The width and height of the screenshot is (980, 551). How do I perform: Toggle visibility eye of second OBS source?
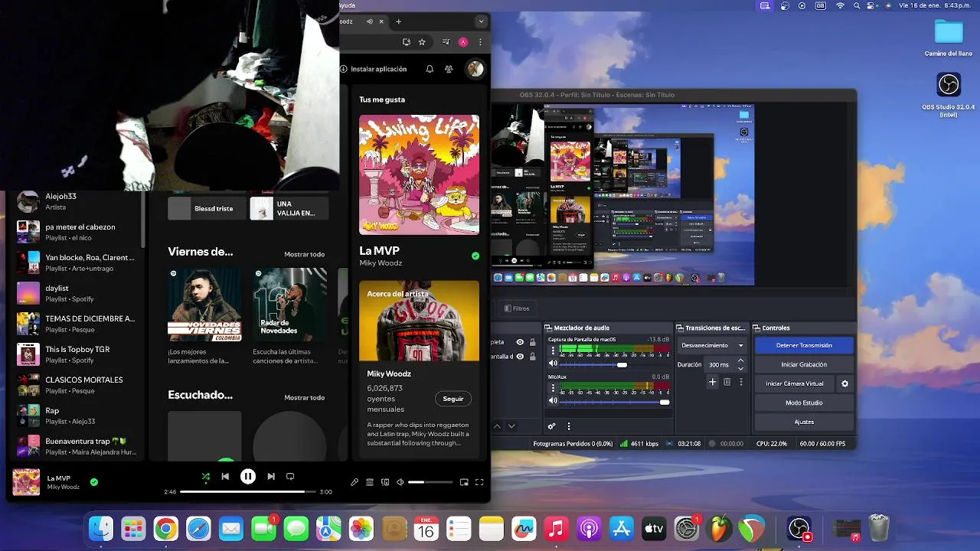pyautogui.click(x=520, y=356)
